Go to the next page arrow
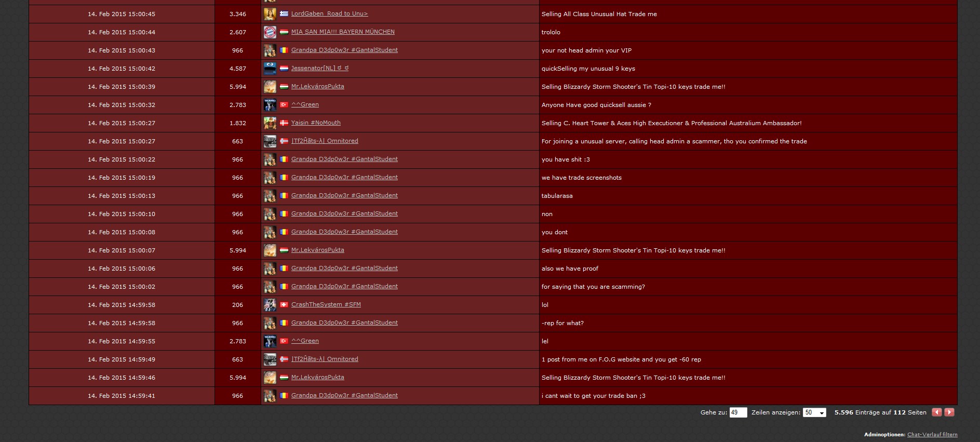This screenshot has height=442, width=980. click(949, 412)
